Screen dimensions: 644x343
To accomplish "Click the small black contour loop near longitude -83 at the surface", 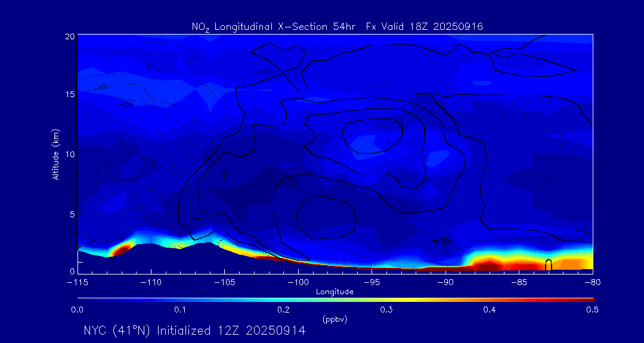I will click(549, 264).
